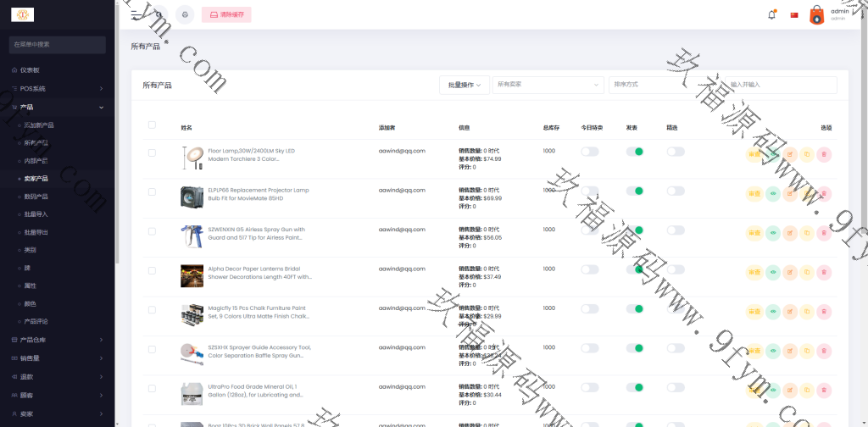868x427 pixels.
Task: Enable today's deal toggle for Floor Lamp
Action: [x=589, y=152]
